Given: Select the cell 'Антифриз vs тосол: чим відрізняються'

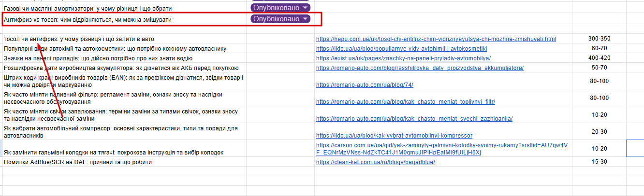Looking at the screenshot, I should point(124,19).
